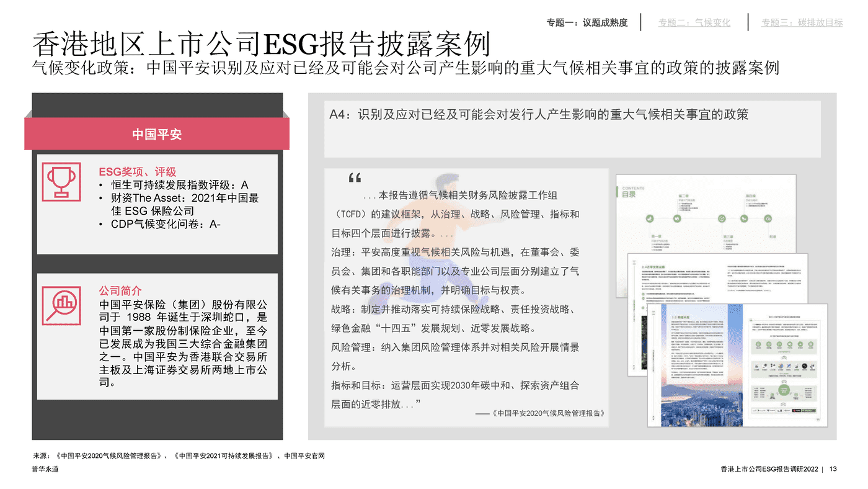Go to the 专题三：碳排放目标 link

[802, 23]
